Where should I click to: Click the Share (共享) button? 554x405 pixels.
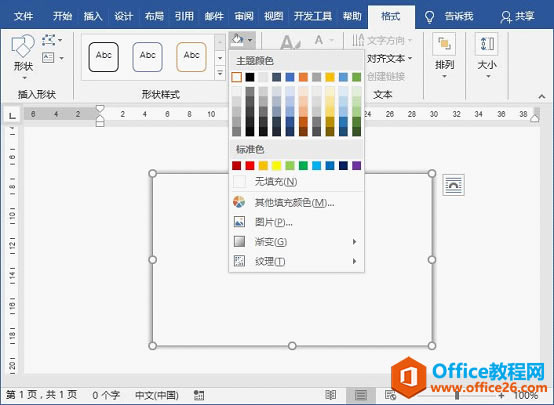click(517, 16)
